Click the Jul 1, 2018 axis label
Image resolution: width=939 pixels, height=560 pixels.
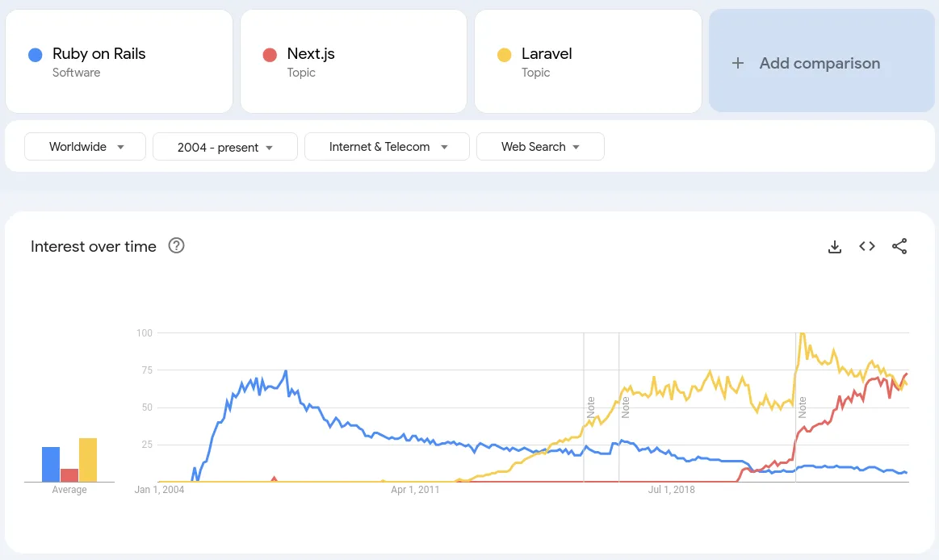click(x=671, y=490)
